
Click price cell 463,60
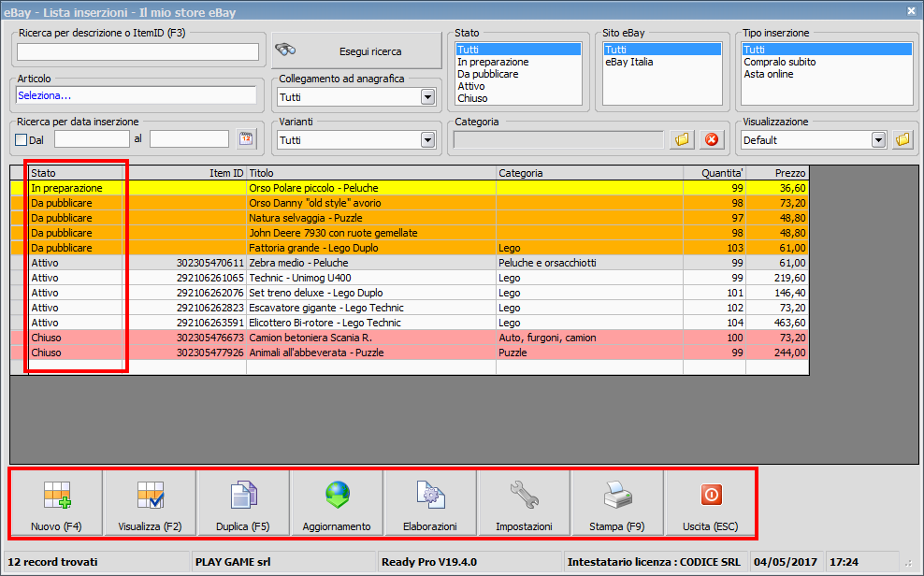pyautogui.click(x=777, y=323)
